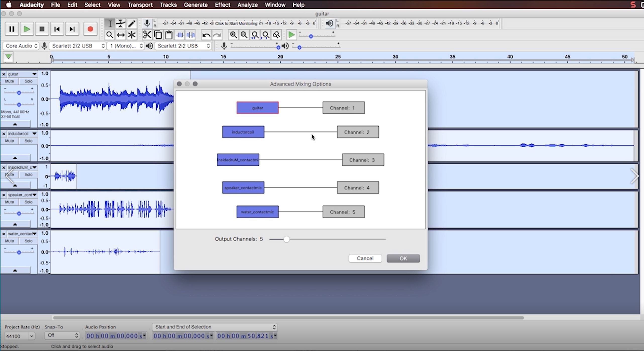The height and width of the screenshot is (351, 644).
Task: Click the red Record button
Action: 90,29
